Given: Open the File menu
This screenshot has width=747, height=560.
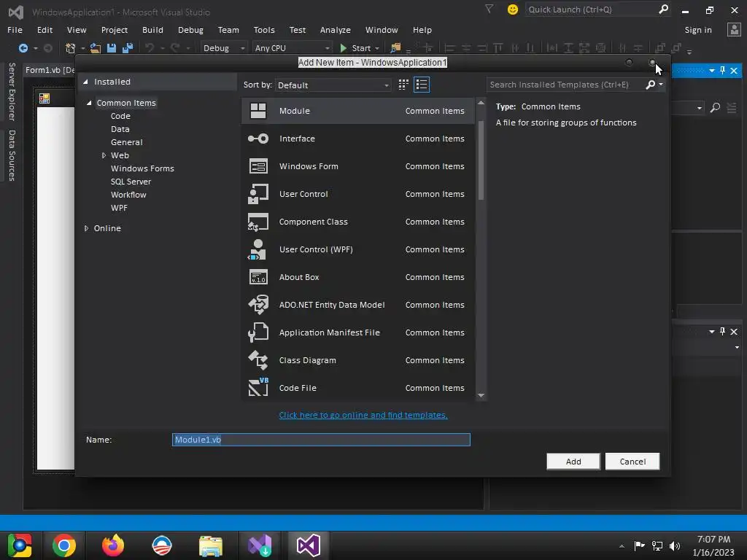Looking at the screenshot, I should click(x=15, y=29).
